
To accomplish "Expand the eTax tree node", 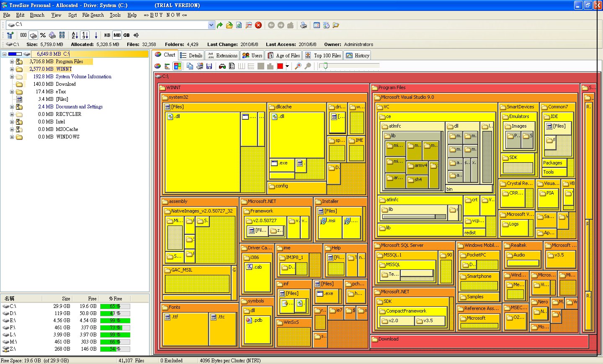I will [x=12, y=92].
